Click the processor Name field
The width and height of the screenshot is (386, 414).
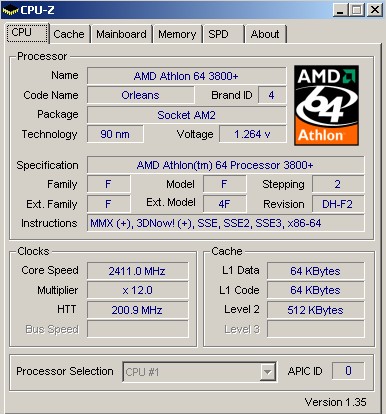click(x=186, y=76)
